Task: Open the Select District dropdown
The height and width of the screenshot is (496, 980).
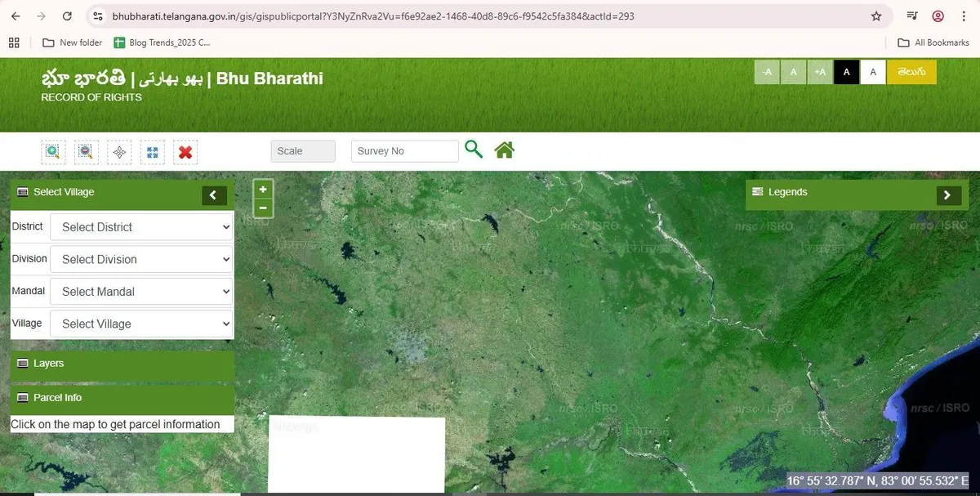Action: (140, 226)
